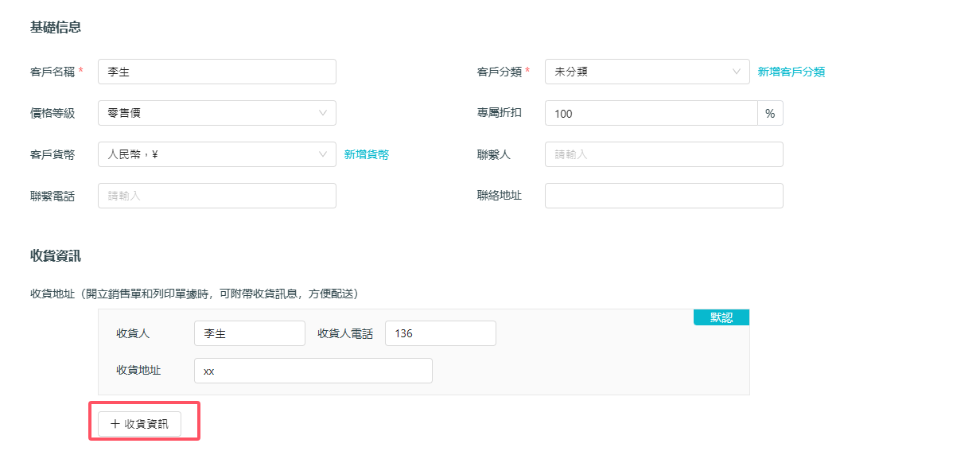Add another 收貨資訊 entry
Screen dimensions: 980x455
pos(140,424)
